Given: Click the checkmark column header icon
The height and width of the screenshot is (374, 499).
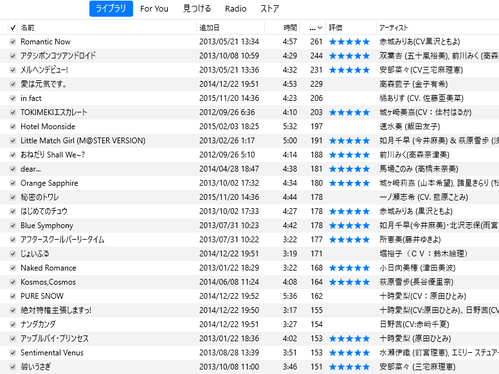Looking at the screenshot, I should tap(13, 28).
